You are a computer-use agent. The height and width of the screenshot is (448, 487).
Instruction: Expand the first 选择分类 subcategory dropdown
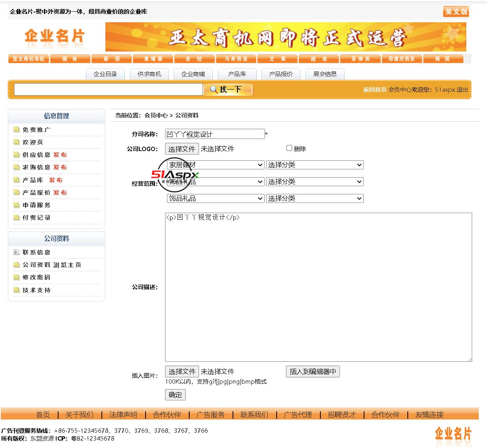[315, 165]
